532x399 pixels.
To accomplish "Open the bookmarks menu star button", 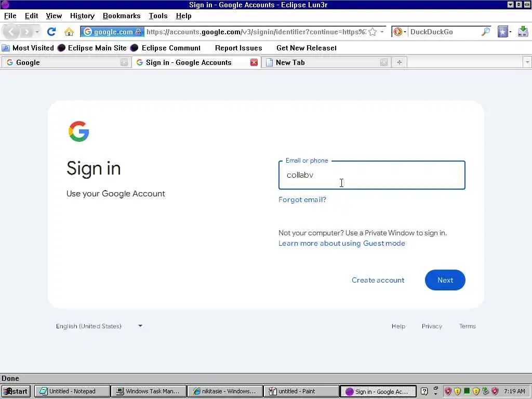I will click(x=504, y=32).
